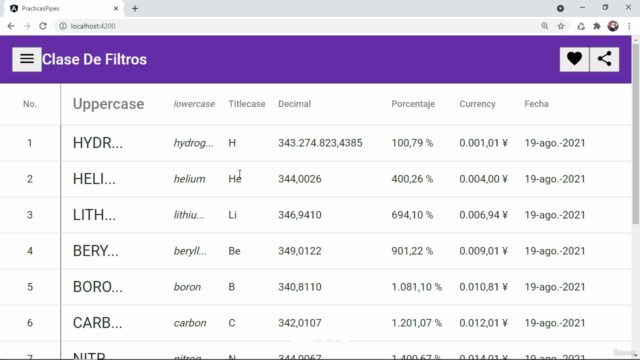Click percentage value 400,26 %

coord(412,179)
